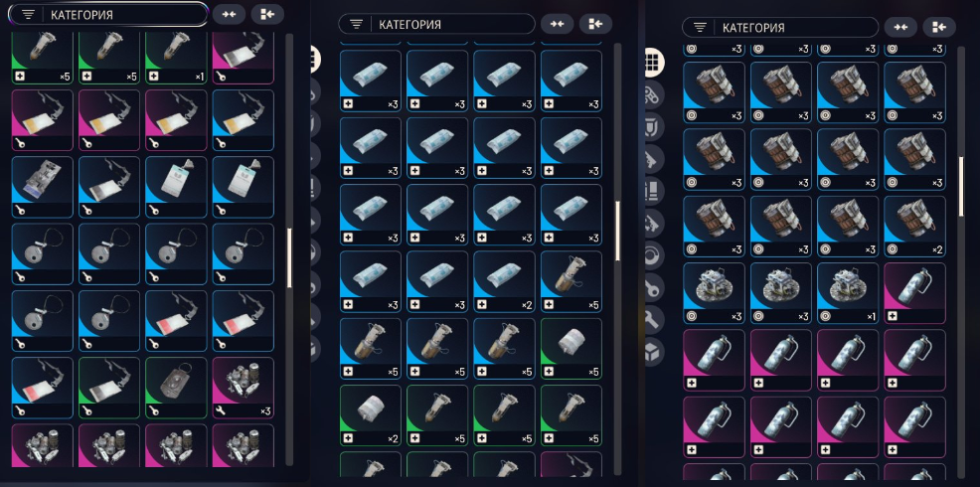Screen dimensions: 980x487
Task: Open the Категория sort menu in right panel
Action: pyautogui.click(x=780, y=28)
